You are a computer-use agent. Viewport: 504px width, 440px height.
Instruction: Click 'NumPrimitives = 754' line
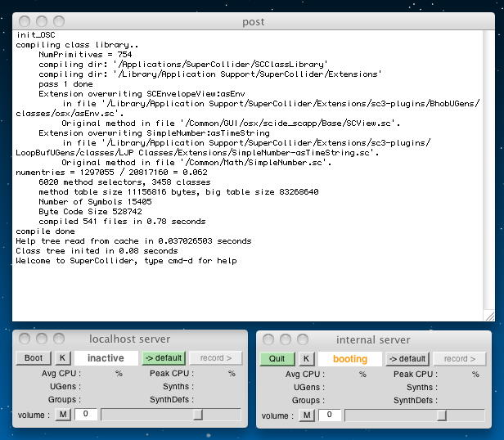coord(85,54)
